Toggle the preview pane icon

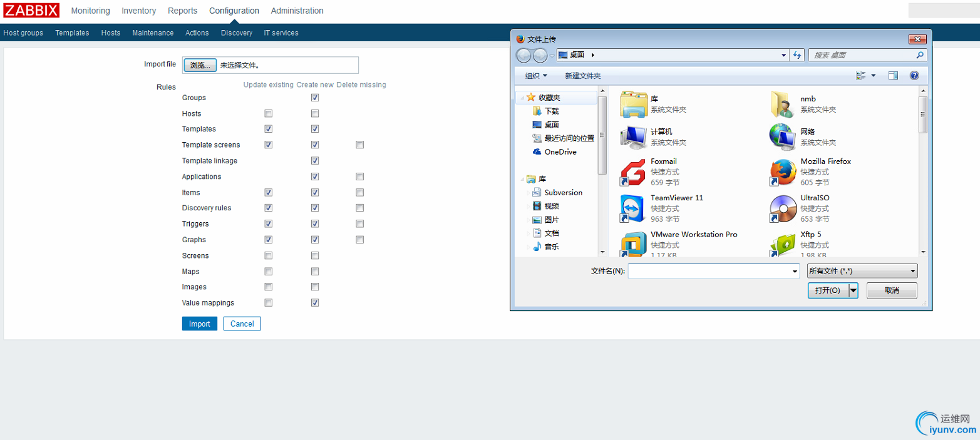point(893,76)
